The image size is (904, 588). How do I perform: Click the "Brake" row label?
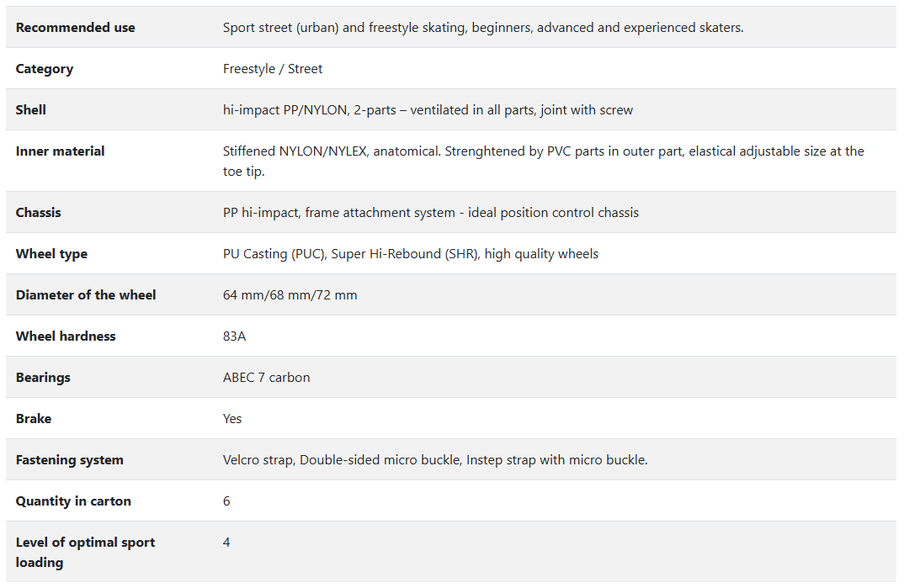[x=34, y=419]
